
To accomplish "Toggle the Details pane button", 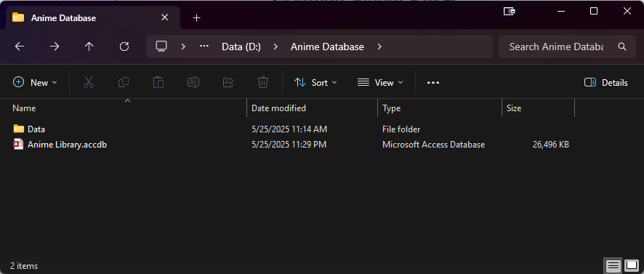I will click(605, 83).
